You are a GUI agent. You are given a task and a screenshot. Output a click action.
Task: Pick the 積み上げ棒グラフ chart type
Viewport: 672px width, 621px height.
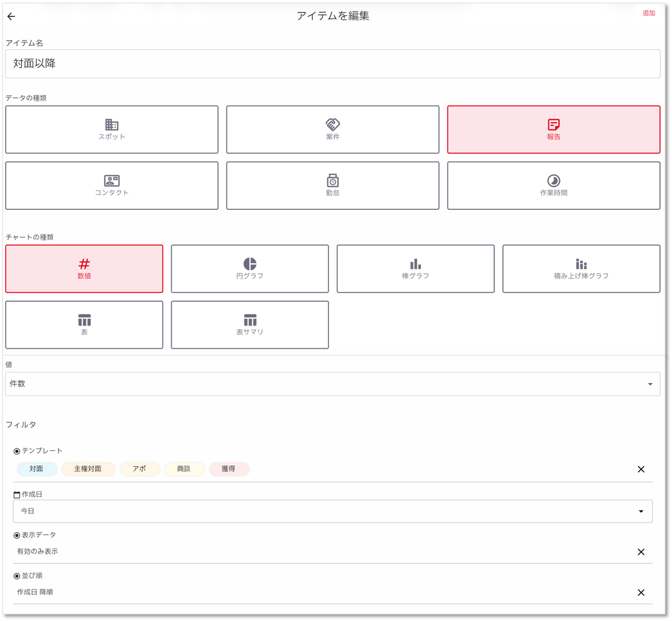click(x=581, y=269)
